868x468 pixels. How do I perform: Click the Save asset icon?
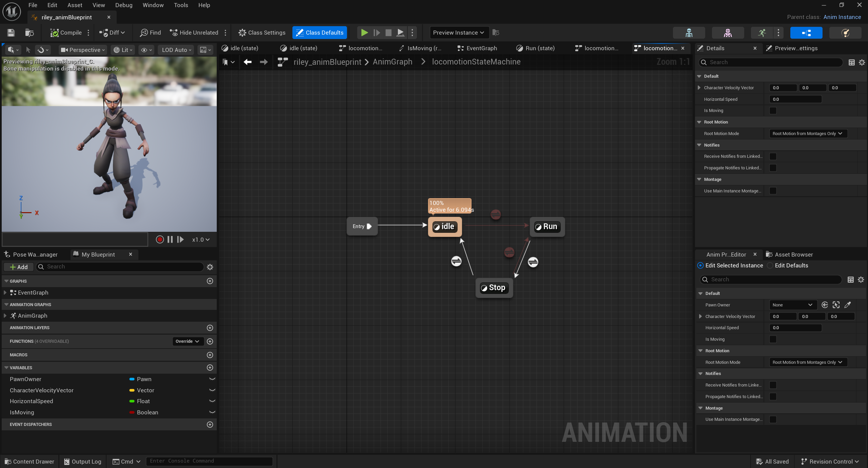click(x=11, y=33)
